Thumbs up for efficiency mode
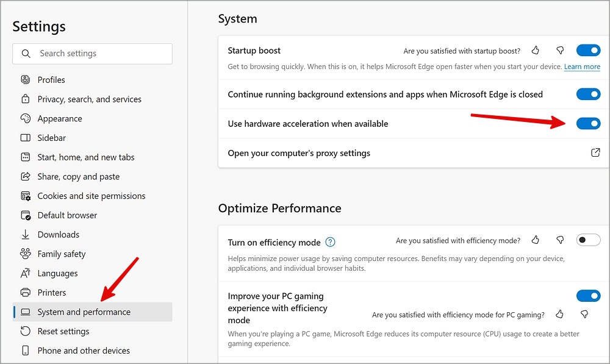This screenshot has height=364, width=610. click(536, 240)
